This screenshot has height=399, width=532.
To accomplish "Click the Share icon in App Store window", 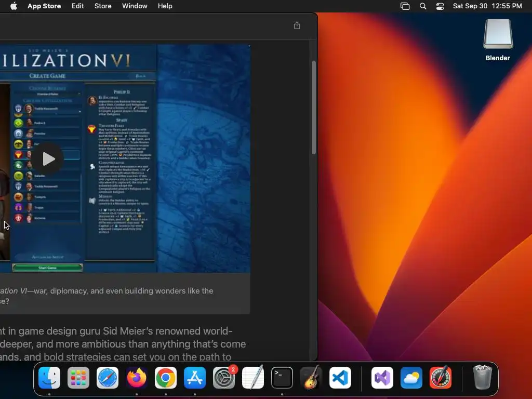I will coord(297,25).
